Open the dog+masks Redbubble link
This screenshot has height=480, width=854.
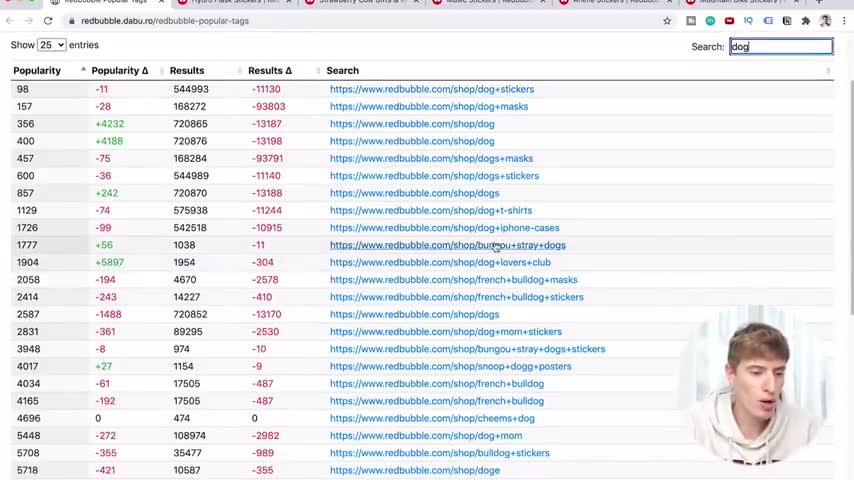(429, 106)
